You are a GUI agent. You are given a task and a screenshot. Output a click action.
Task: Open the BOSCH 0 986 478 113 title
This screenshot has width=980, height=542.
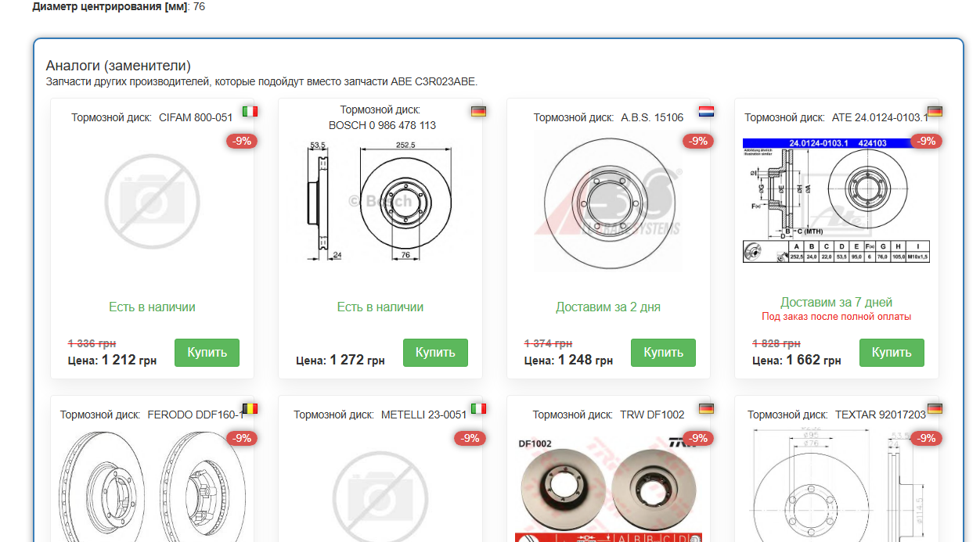[382, 117]
